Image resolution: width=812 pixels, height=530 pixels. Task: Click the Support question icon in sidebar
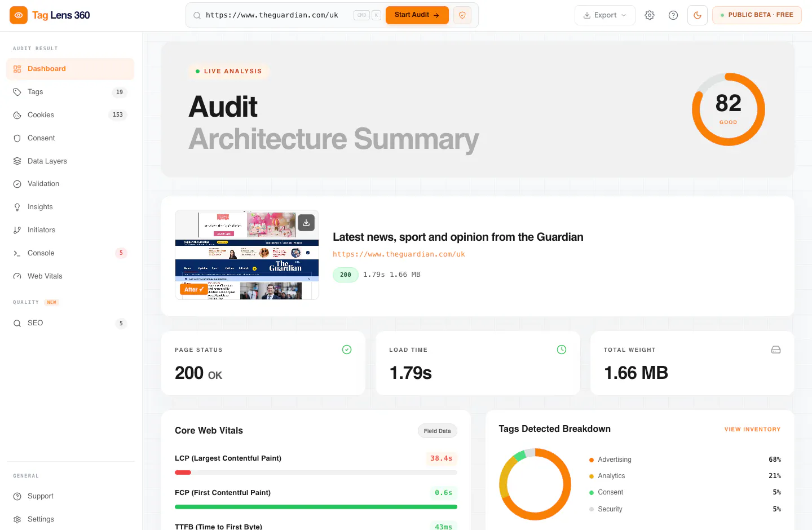click(x=17, y=496)
